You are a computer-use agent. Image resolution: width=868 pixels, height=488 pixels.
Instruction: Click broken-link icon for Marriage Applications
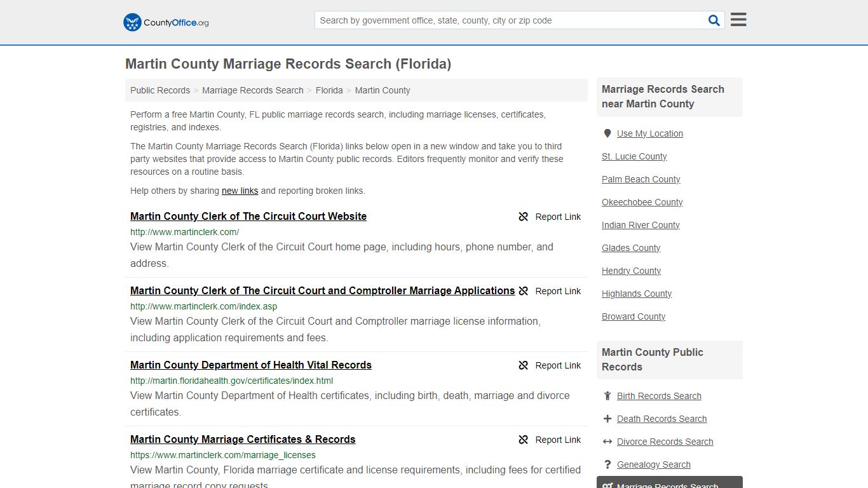[x=523, y=291]
